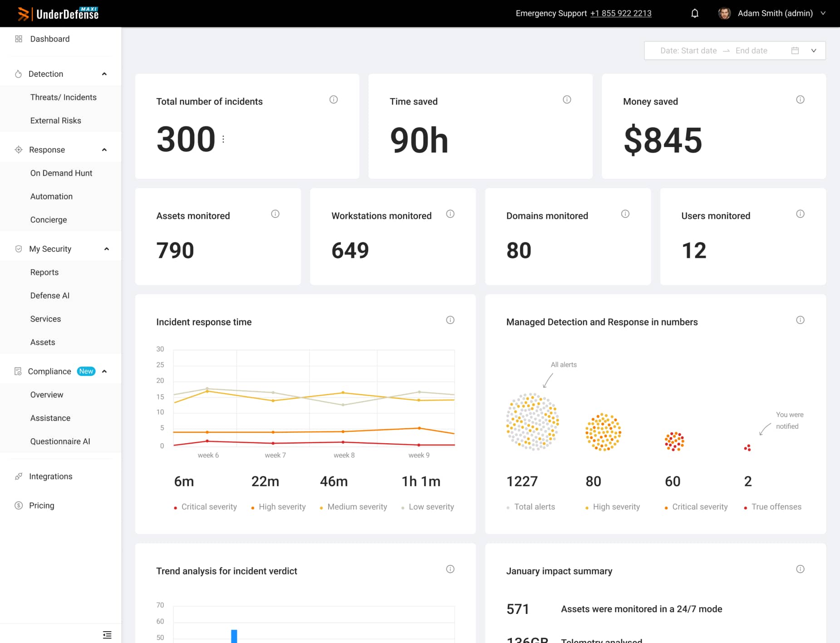Open the Concierge page
The width and height of the screenshot is (840, 643).
pyautogui.click(x=48, y=220)
